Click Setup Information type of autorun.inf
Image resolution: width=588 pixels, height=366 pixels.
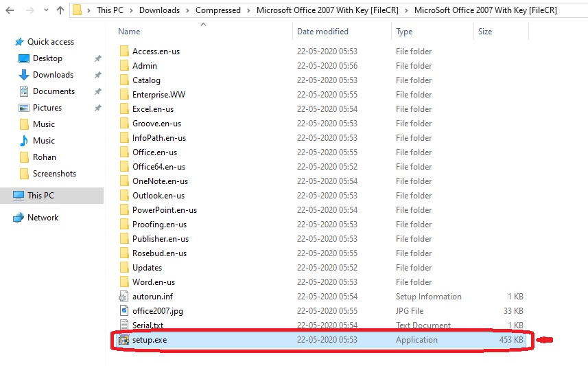click(429, 297)
